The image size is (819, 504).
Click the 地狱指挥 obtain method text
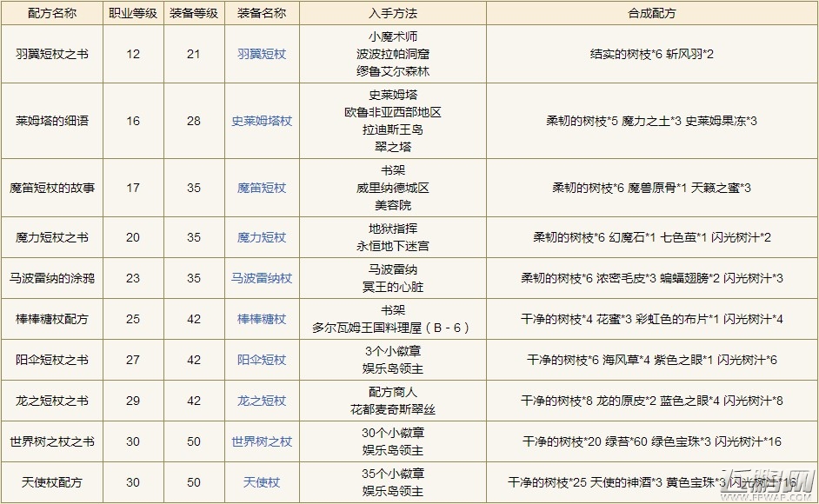[393, 229]
